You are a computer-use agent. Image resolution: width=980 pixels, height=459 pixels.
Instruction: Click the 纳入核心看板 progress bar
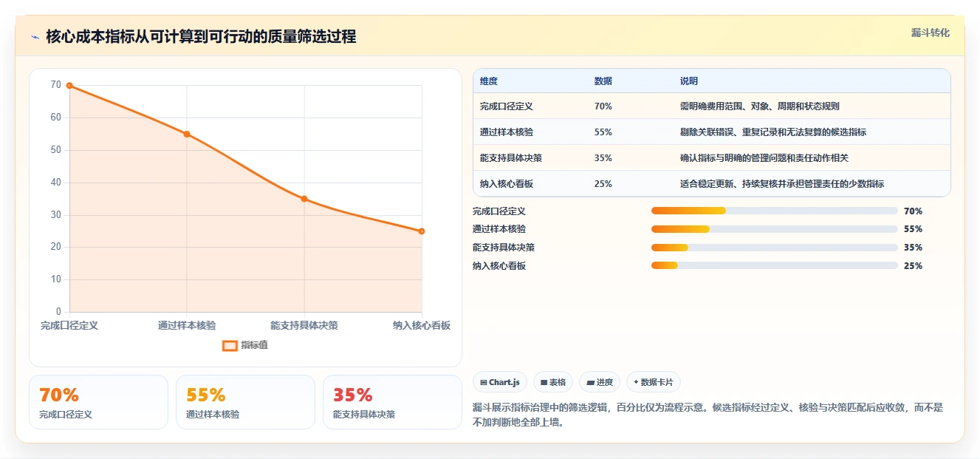point(774,265)
